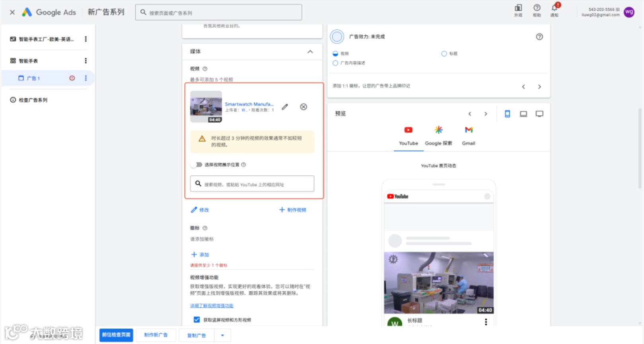Select the Gmail preview tab
644x344 pixels.
click(469, 136)
